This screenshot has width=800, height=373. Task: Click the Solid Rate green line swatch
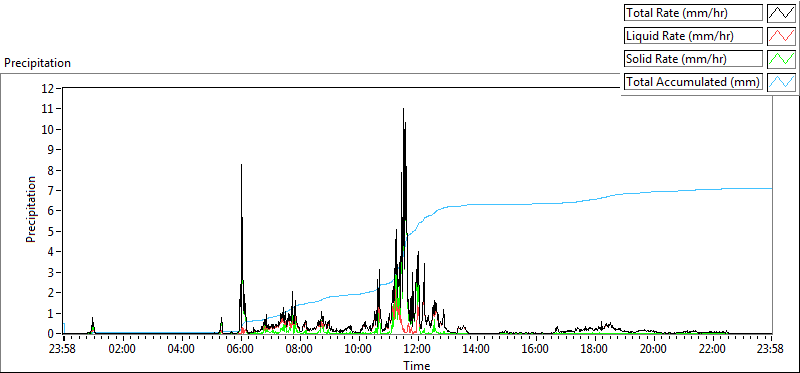(x=781, y=59)
